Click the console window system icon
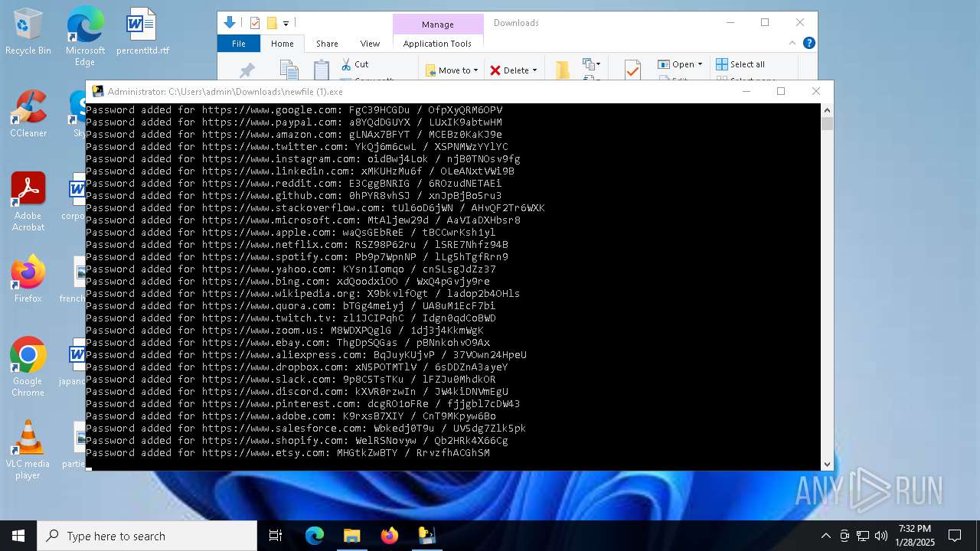980x551 pixels. coord(98,91)
